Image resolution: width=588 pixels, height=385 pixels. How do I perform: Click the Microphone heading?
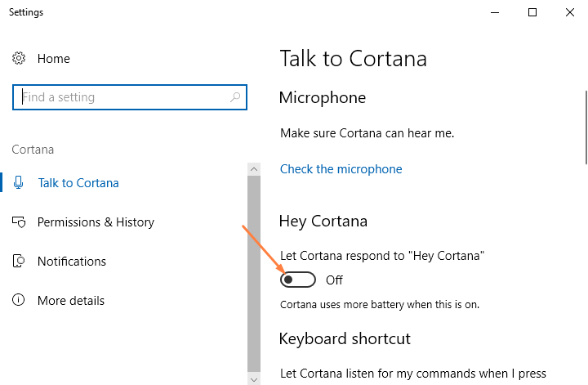[322, 97]
